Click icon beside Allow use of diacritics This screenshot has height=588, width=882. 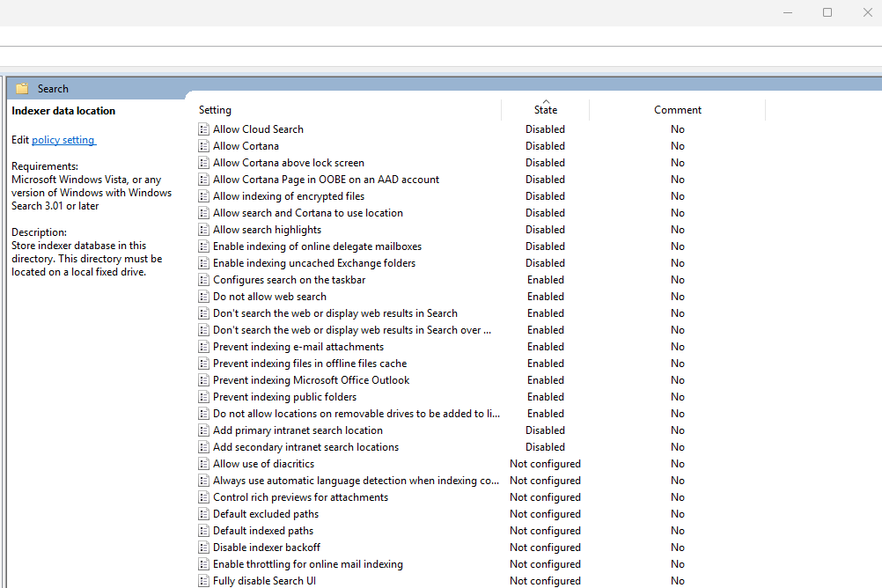coord(203,464)
